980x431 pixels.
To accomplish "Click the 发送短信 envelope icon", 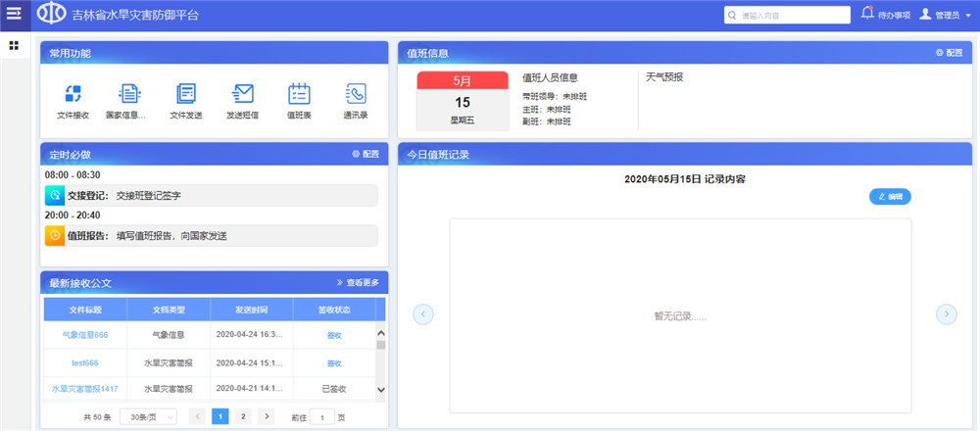I will point(242,94).
